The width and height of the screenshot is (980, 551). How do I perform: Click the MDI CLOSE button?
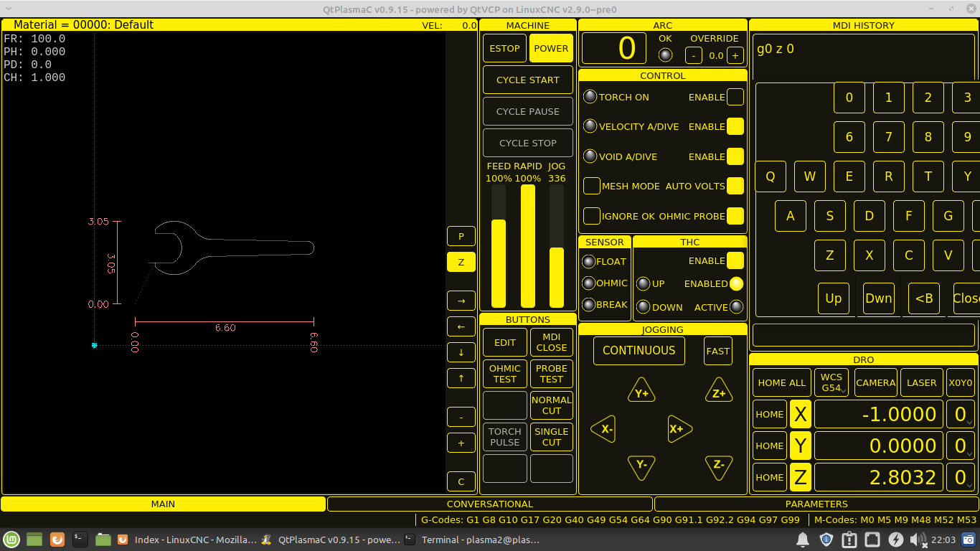(x=552, y=342)
